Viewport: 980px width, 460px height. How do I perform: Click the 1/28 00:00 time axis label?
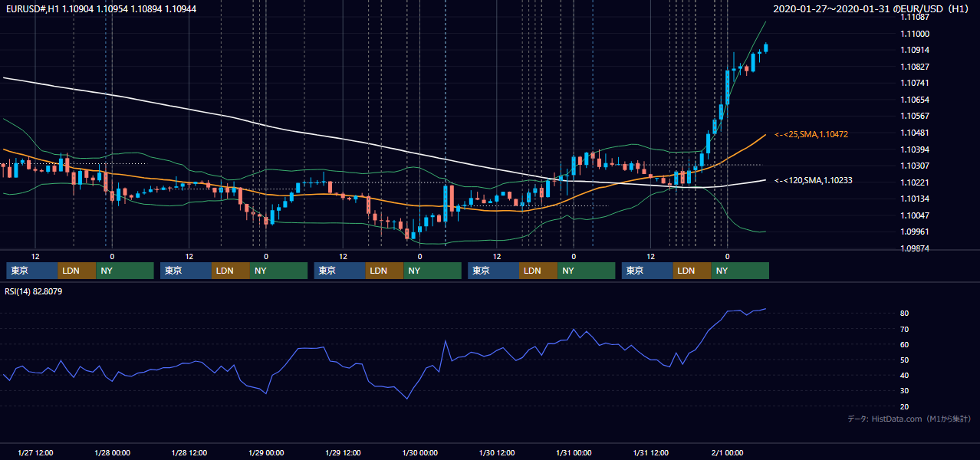coord(112,453)
